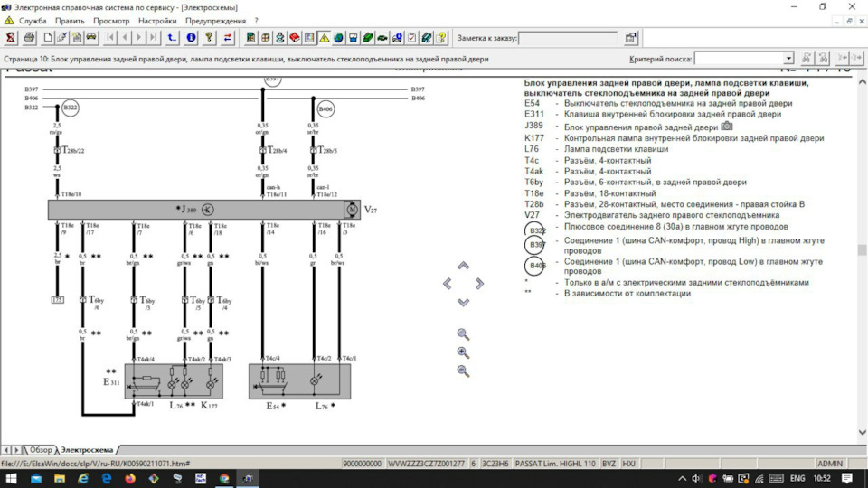This screenshot has height=488, width=868.
Task: Click the blank new page toolbar icon
Action: point(48,38)
